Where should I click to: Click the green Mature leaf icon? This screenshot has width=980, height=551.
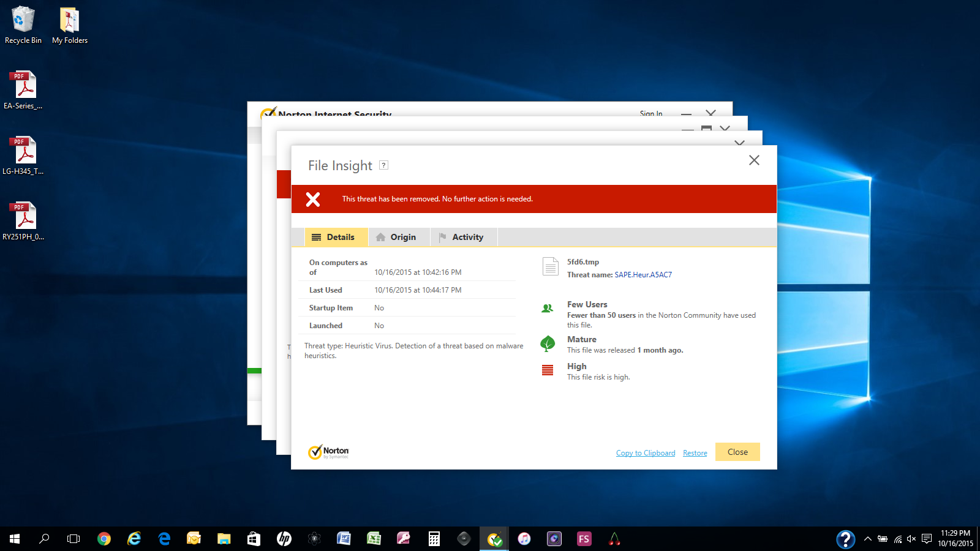point(548,343)
